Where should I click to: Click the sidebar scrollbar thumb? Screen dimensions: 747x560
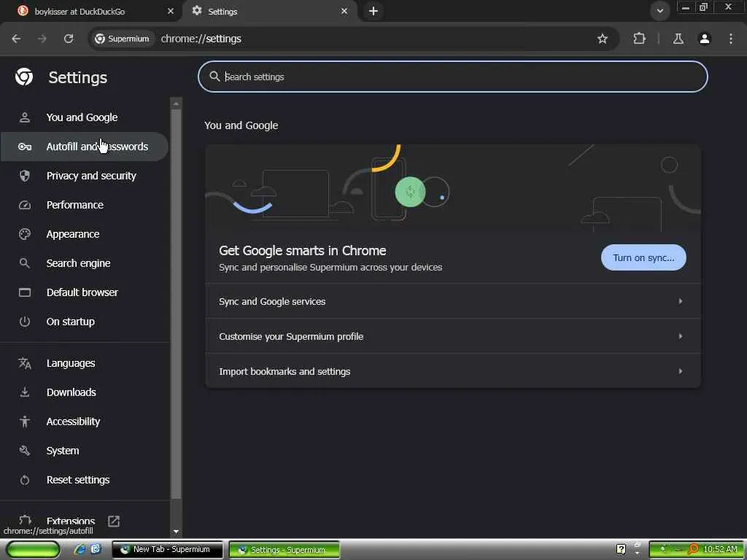point(176,304)
